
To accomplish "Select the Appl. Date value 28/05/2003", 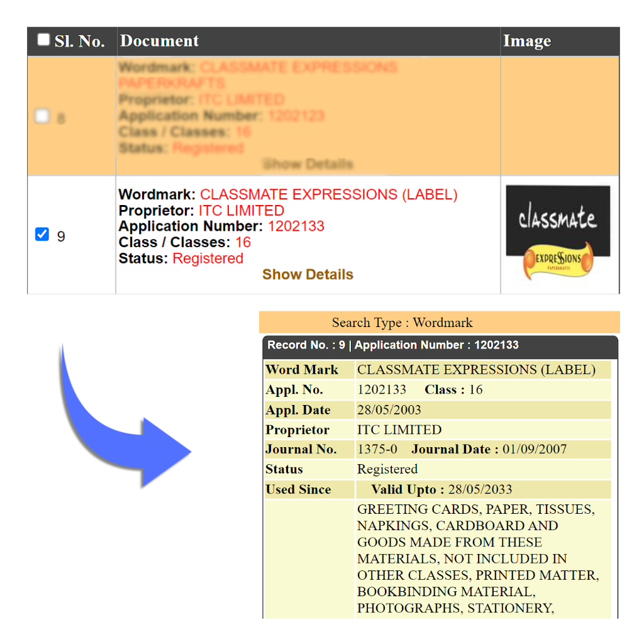I will pyautogui.click(x=389, y=410).
